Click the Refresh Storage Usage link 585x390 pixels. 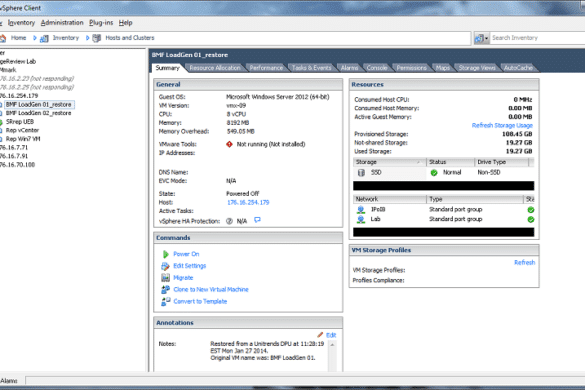(502, 125)
